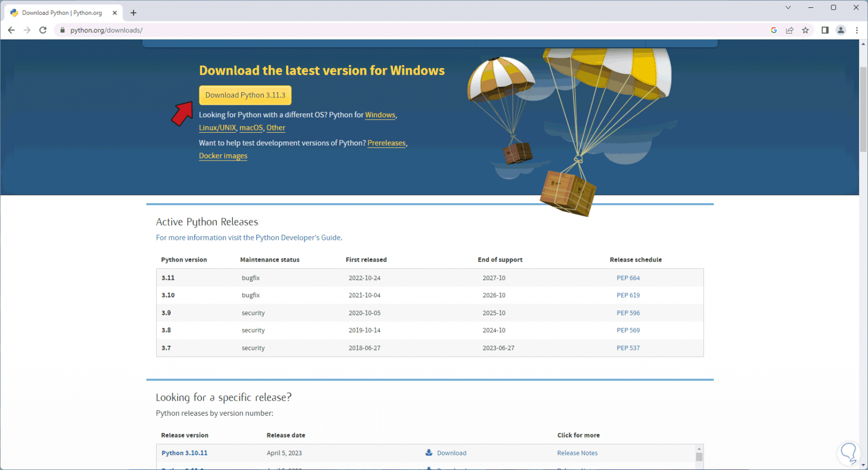Screen dimensions: 868x470
Task: Click download icon for Python 3.10.11
Action: 429,453
